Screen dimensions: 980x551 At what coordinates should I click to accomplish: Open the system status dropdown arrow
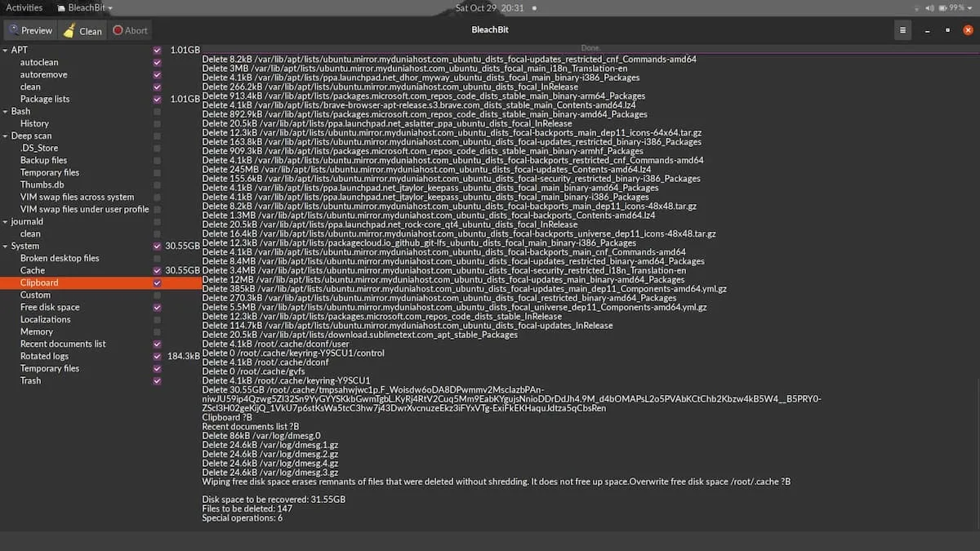(971, 7)
